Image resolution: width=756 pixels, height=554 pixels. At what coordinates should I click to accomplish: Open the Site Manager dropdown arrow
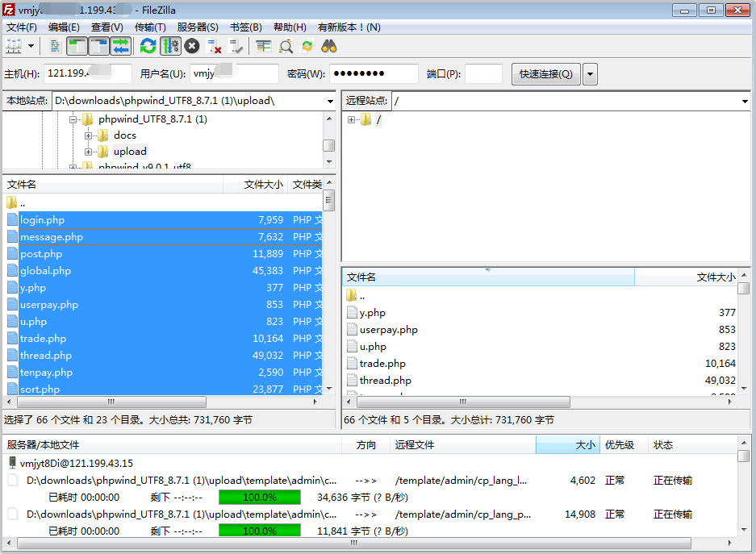click(x=31, y=46)
